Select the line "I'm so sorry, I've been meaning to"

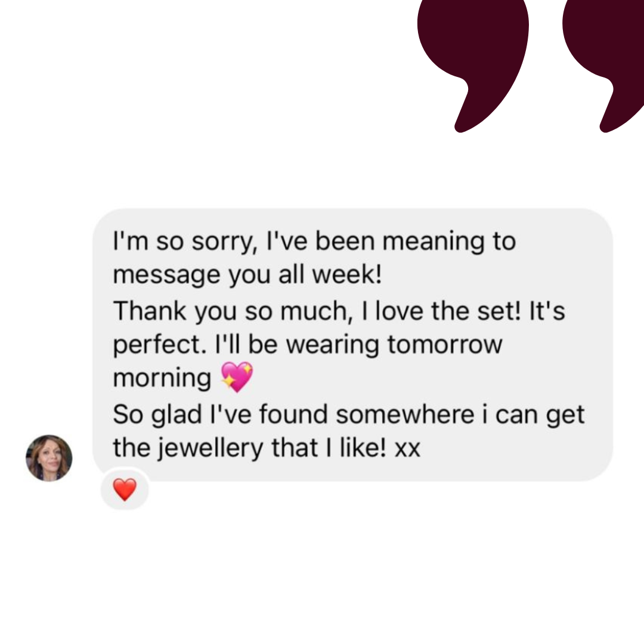point(314,241)
